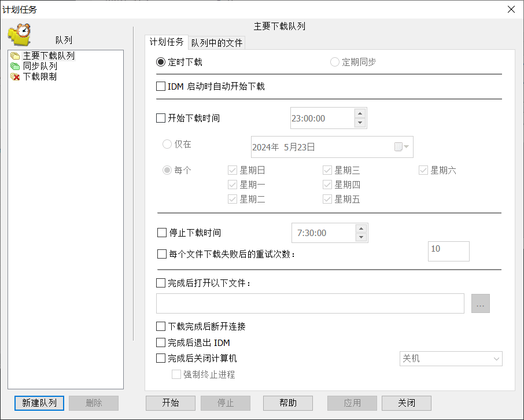Click the green synchronization queue icon
The width and height of the screenshot is (524, 420).
[15, 67]
